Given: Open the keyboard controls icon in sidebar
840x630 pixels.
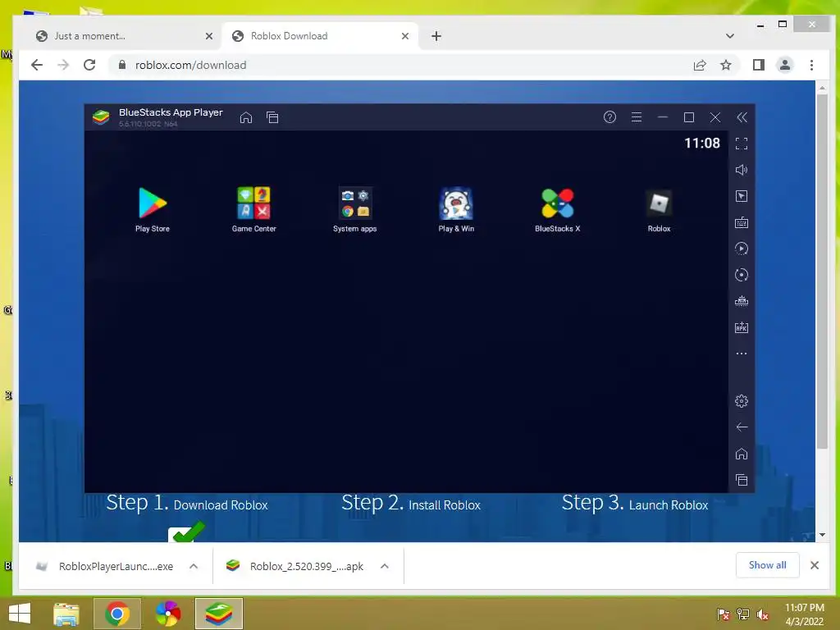Looking at the screenshot, I should click(742, 222).
